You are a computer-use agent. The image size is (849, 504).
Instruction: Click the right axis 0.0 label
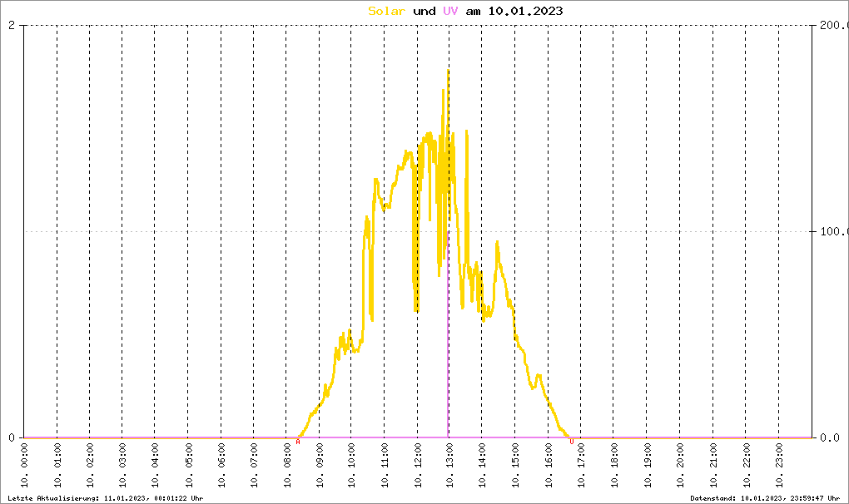tap(830, 437)
